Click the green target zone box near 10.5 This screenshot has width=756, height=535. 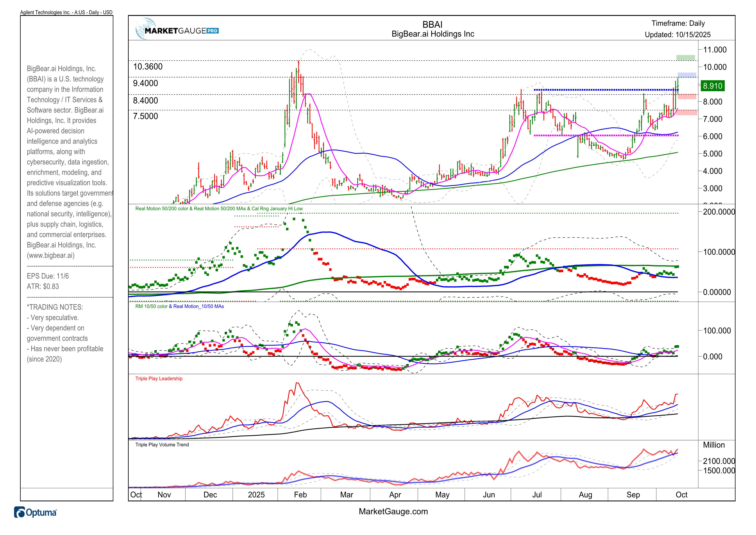coord(686,58)
